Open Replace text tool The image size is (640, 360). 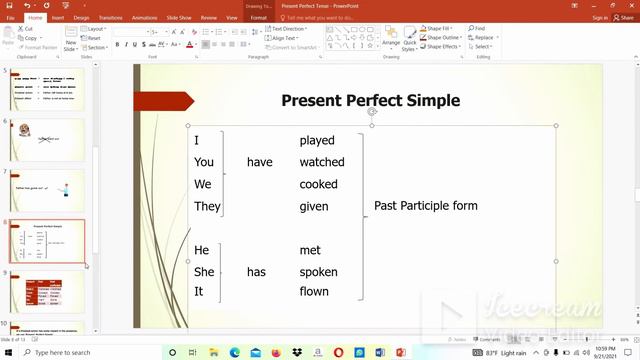(482, 37)
